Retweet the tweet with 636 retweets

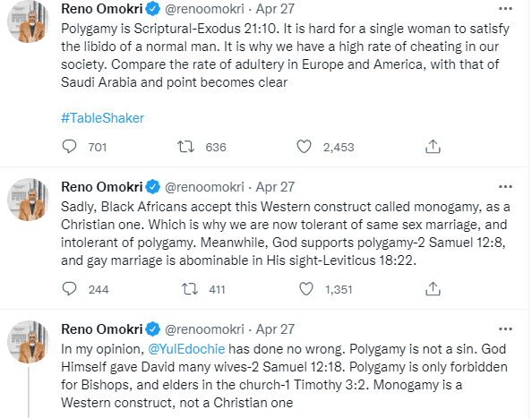coord(185,147)
